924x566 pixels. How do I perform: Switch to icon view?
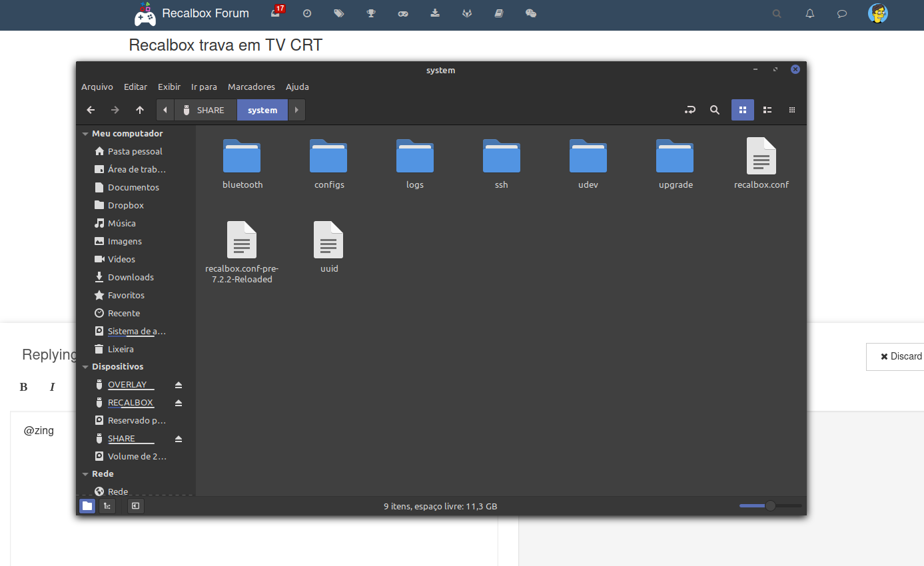(x=743, y=110)
